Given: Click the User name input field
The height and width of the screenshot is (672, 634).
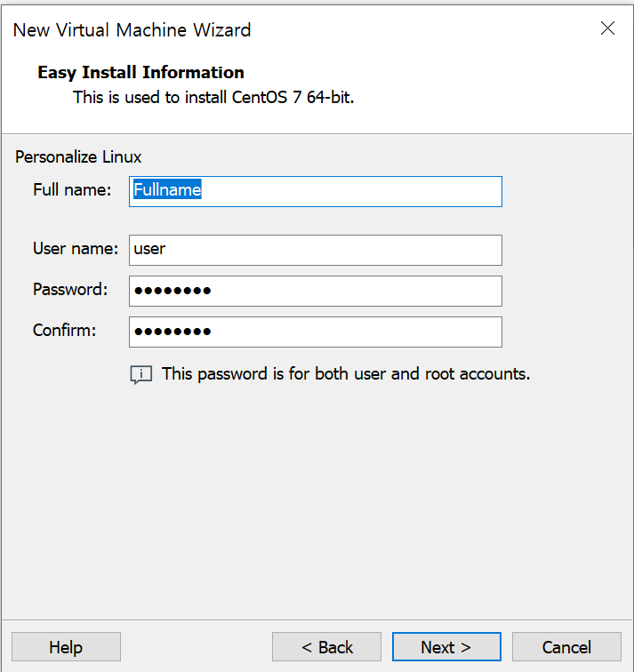Looking at the screenshot, I should tap(316, 250).
